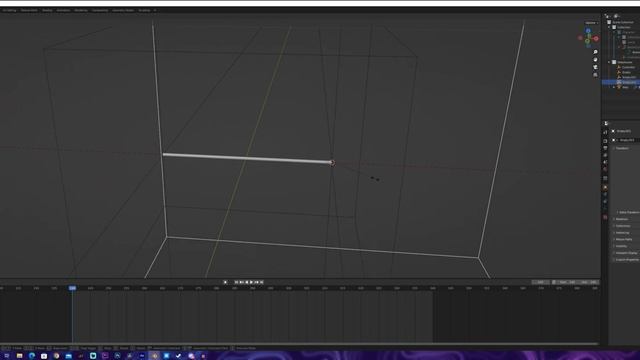Expand the last object row in the Outliner

(x=614, y=87)
